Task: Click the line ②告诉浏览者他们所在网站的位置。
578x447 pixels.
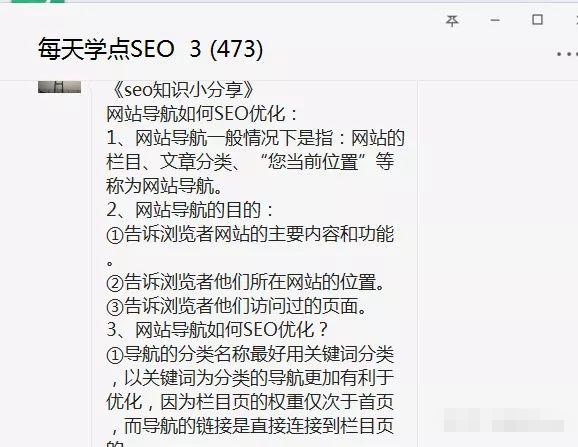Action: tap(246, 282)
